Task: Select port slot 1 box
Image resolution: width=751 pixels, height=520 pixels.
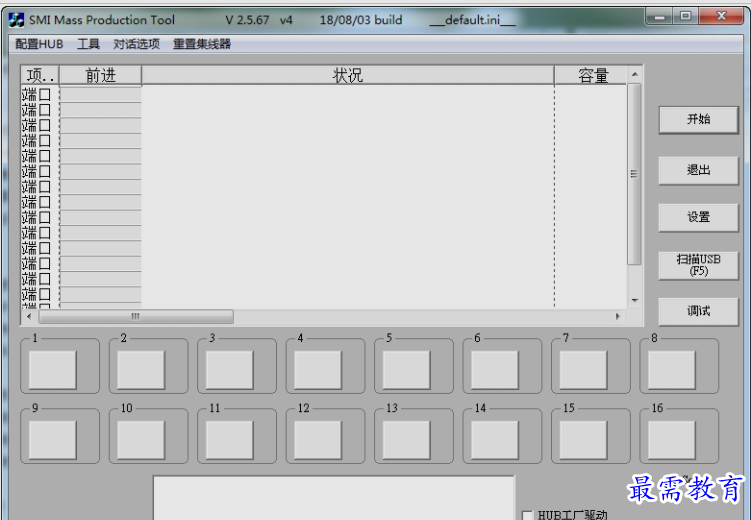Action: tap(53, 370)
